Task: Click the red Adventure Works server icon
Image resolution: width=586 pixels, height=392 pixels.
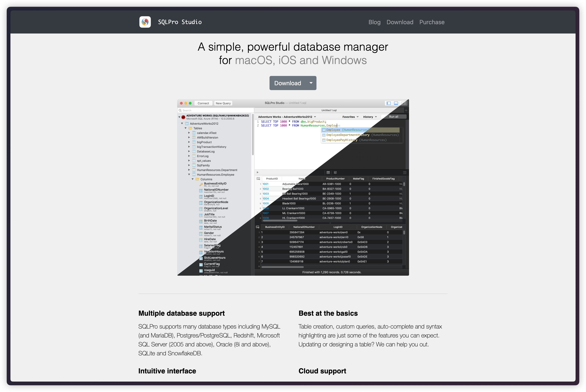Action: [183, 117]
